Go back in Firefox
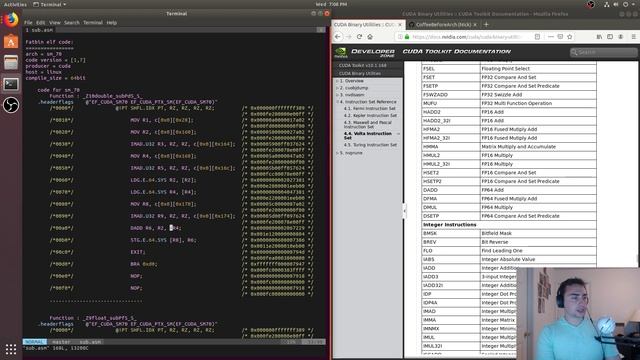Screen dimensions: 640x360 coord(338,37)
